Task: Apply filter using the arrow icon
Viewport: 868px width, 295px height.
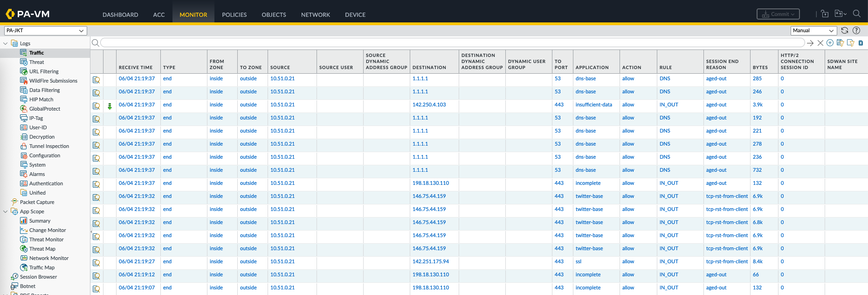Action: 810,43
